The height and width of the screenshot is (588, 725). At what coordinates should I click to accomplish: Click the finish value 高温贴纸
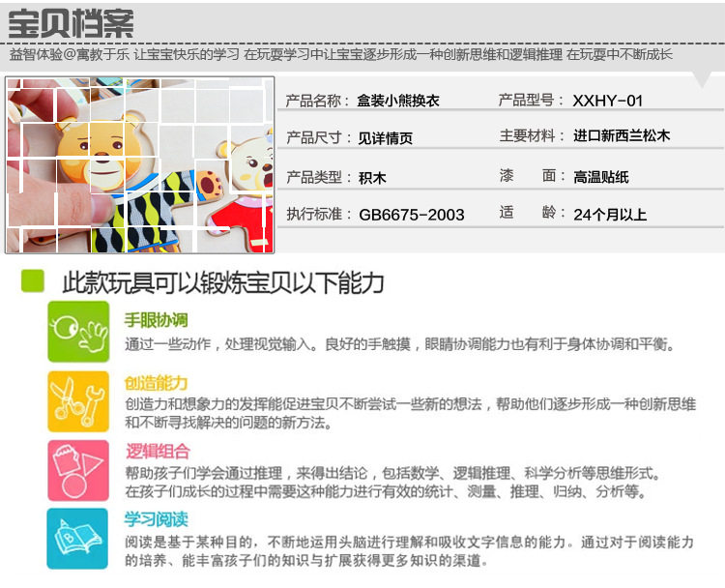click(601, 177)
